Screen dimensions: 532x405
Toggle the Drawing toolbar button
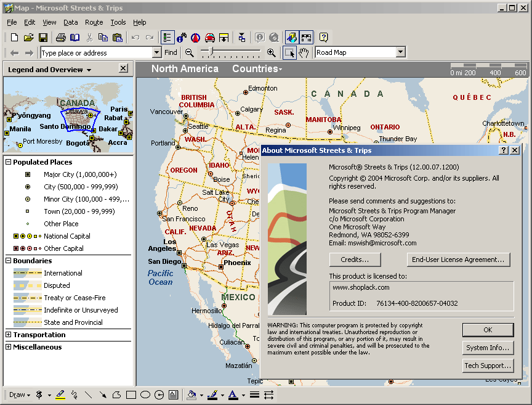tap(292, 38)
